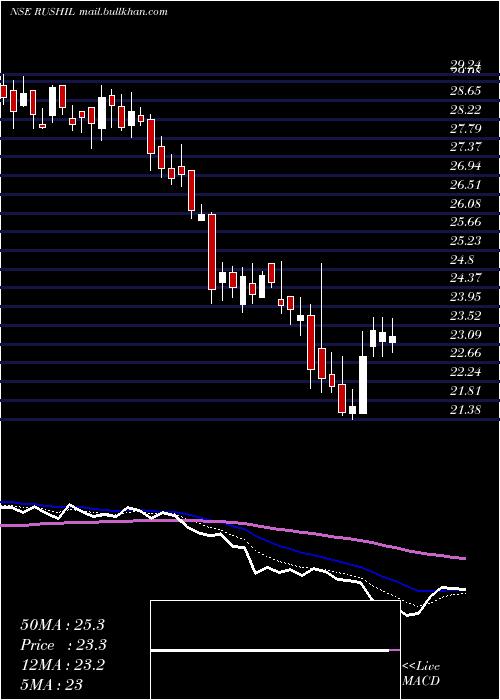
Task: Click the tall white candle near the 21.38 low
Action: pos(363,385)
